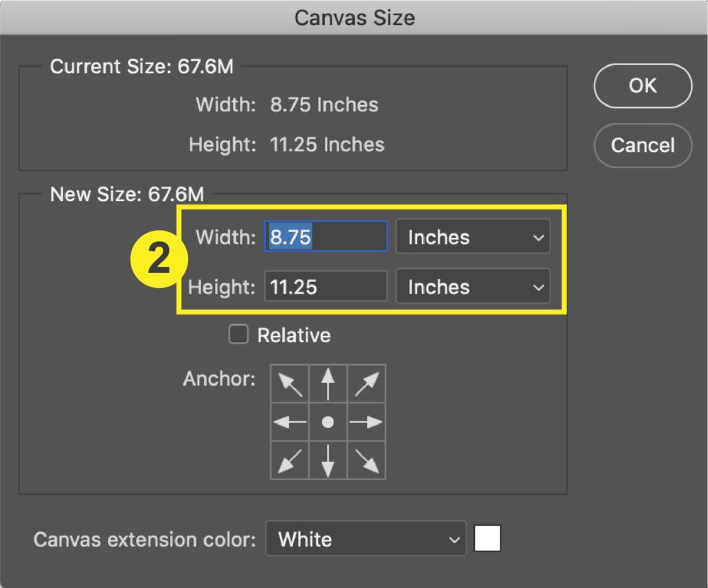This screenshot has height=588, width=708.
Task: Open the white canvas extension color swatch
Action: point(487,539)
